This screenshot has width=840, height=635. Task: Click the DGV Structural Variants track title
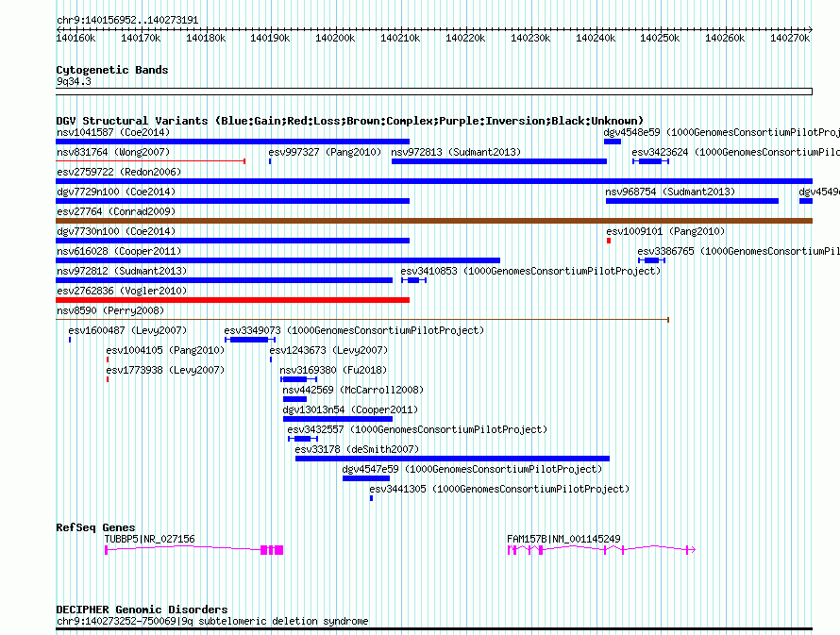(x=350, y=121)
